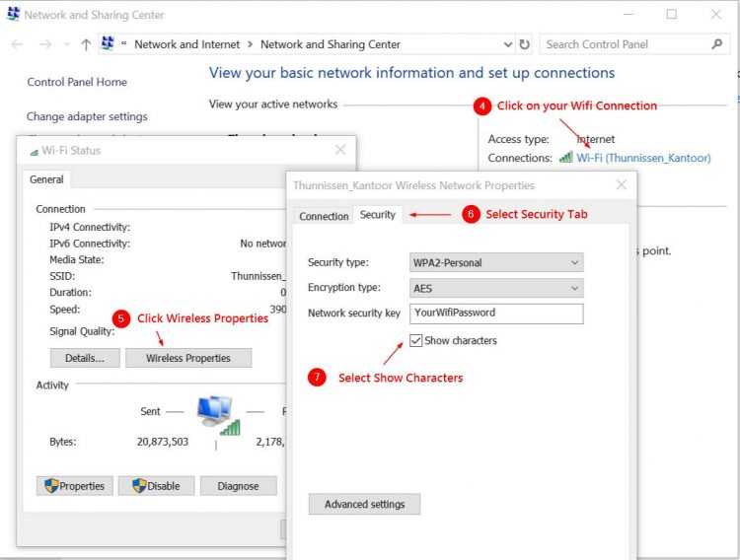Screen dimensions: 740x560
Task: Close the Wi-Fi Status window
Action: coord(340,150)
